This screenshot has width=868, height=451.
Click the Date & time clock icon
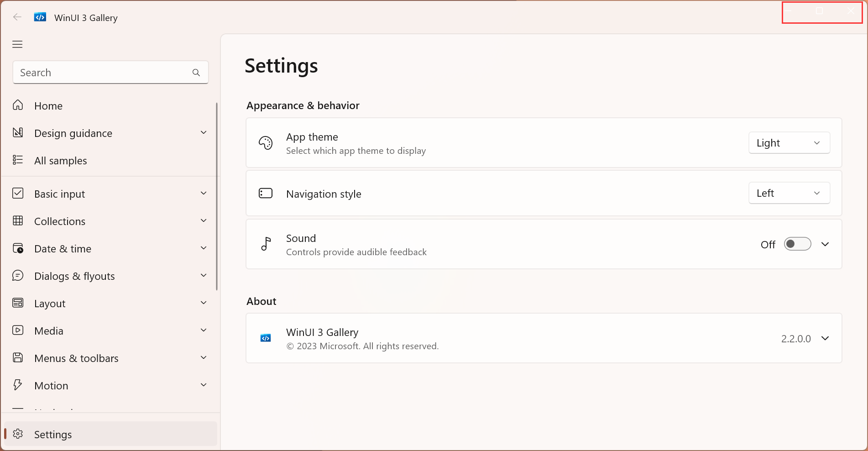[18, 248]
